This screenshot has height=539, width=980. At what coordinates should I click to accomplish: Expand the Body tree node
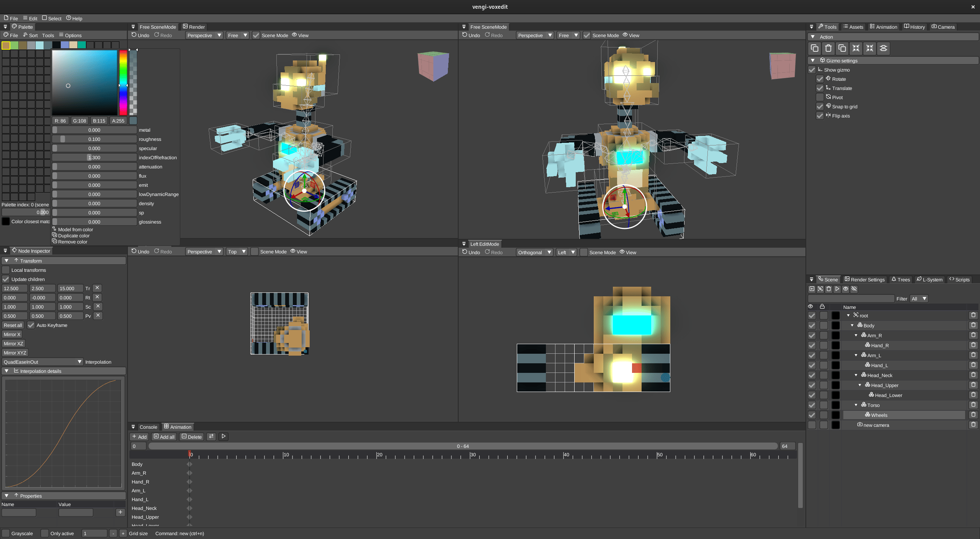pos(852,325)
